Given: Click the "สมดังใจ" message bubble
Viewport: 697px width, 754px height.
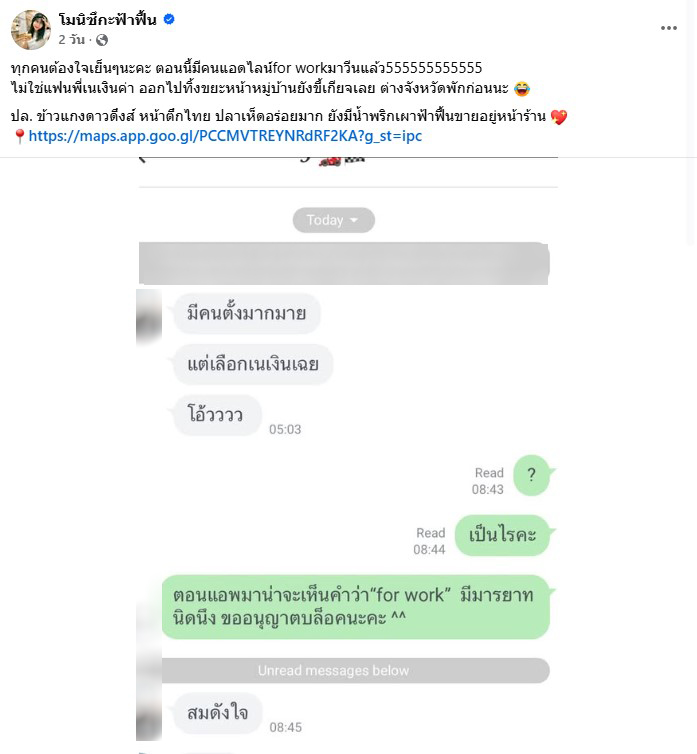Looking at the screenshot, I should (218, 713).
